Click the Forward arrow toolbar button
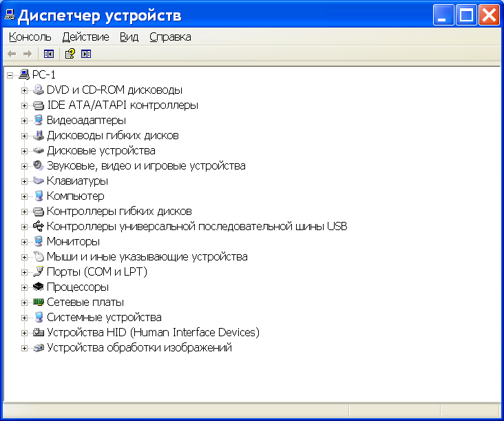The height and width of the screenshot is (421, 504). [x=28, y=54]
